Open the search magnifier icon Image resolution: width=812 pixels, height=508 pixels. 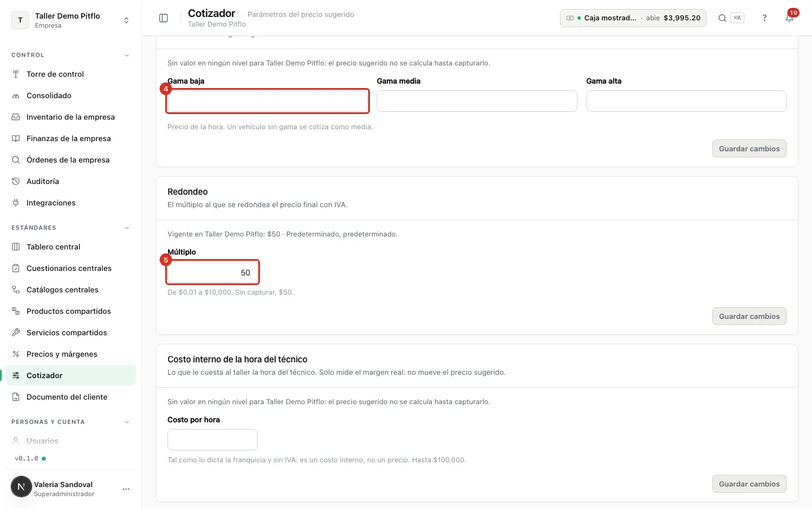click(722, 18)
